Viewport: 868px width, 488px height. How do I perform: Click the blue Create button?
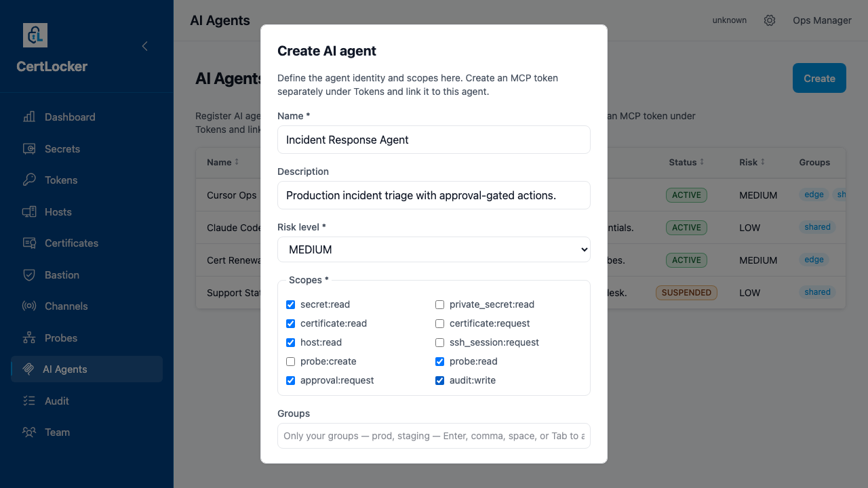(819, 78)
